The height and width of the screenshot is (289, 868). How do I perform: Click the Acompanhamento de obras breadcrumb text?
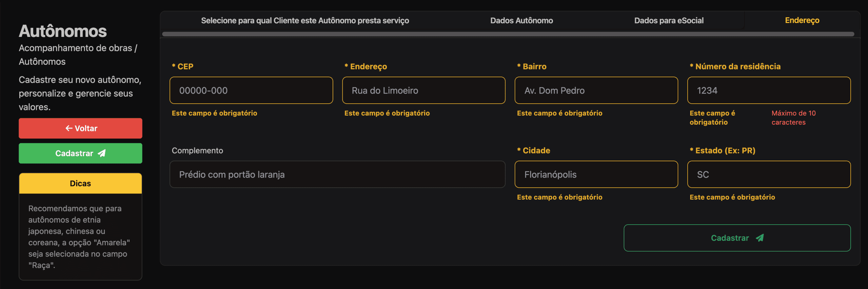(x=75, y=48)
